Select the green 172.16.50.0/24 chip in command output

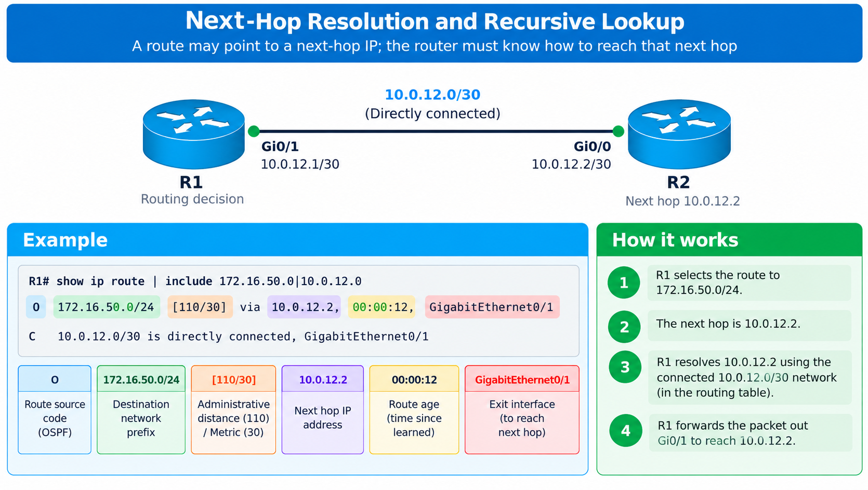(107, 307)
